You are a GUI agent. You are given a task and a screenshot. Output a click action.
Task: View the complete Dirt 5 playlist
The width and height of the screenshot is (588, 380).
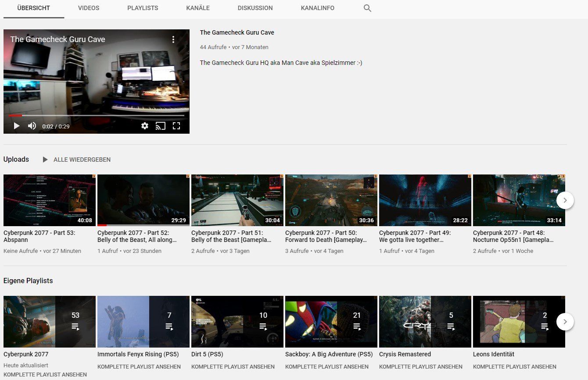click(233, 367)
